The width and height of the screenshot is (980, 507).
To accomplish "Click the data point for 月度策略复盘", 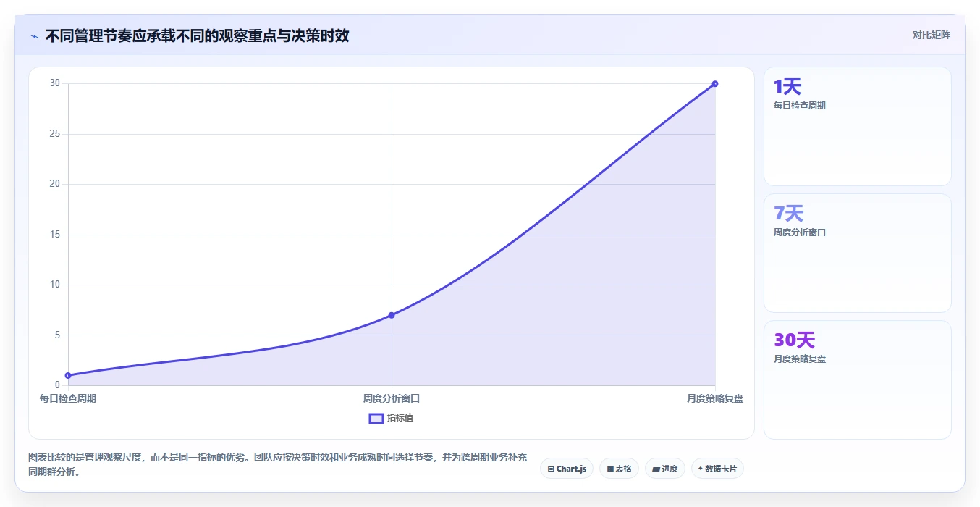I will 715,84.
